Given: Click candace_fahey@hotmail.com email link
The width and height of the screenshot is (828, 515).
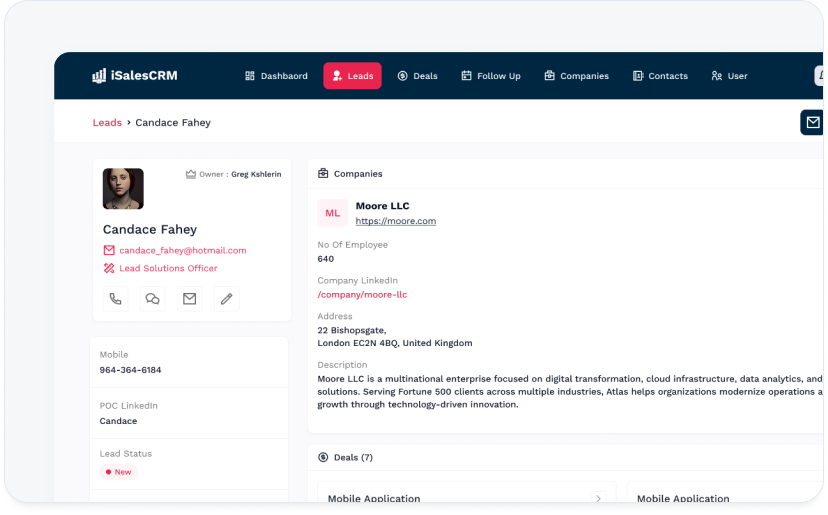Looking at the screenshot, I should click(x=183, y=250).
